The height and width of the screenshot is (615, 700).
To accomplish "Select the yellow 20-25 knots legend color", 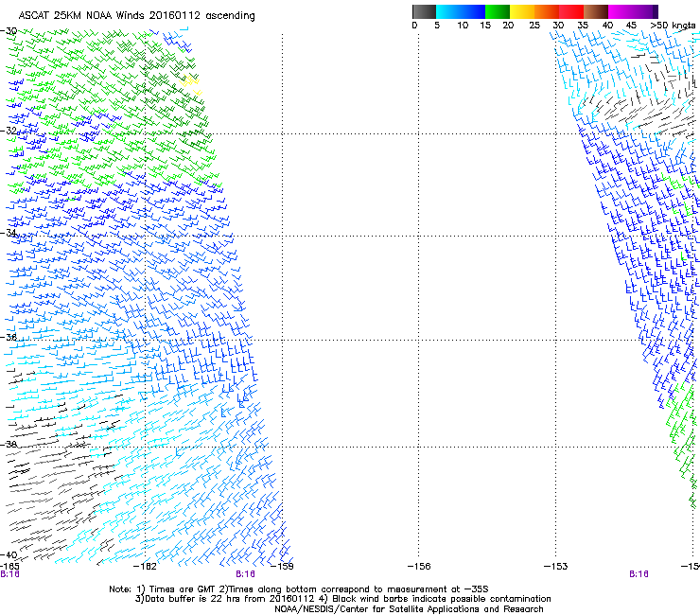I will pos(522,11).
